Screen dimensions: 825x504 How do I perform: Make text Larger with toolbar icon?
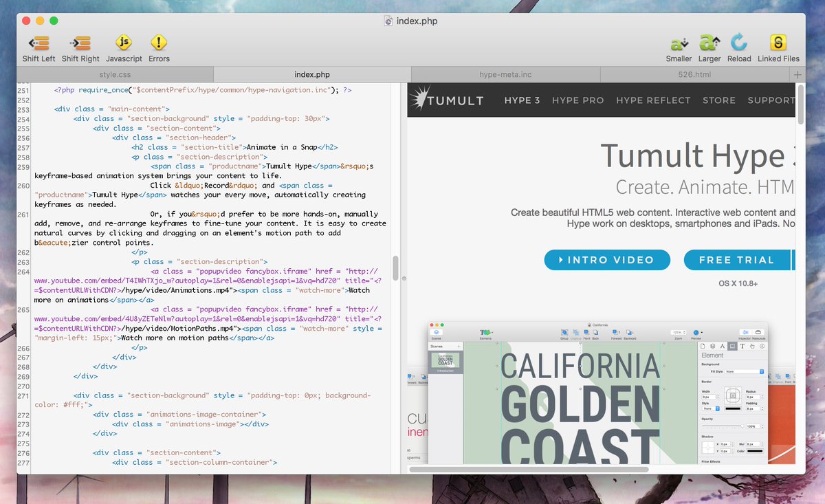point(709,43)
